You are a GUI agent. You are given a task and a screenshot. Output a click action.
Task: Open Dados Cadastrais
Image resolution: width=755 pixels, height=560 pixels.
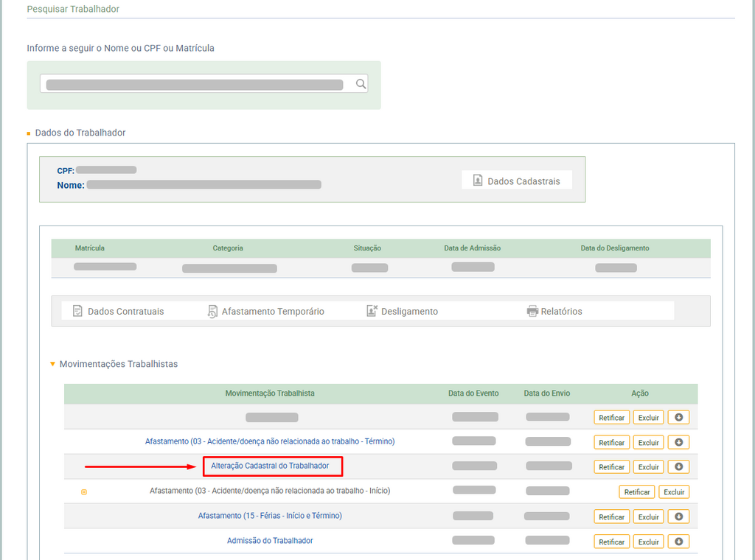point(517,181)
